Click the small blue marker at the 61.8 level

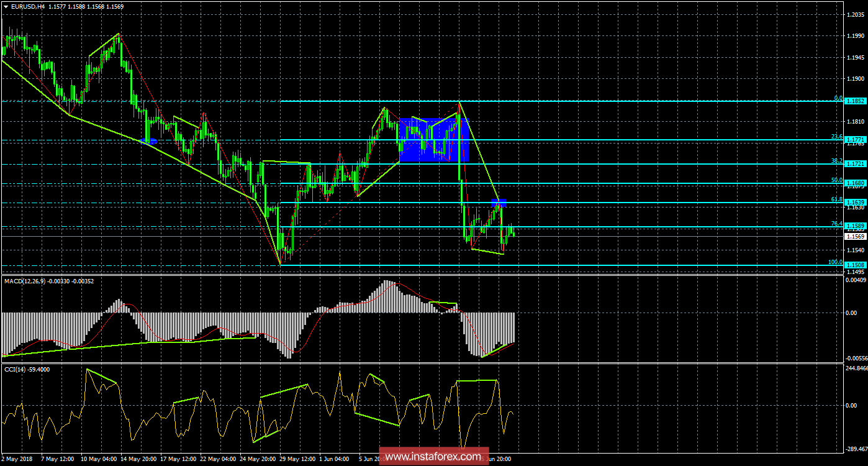(499, 203)
